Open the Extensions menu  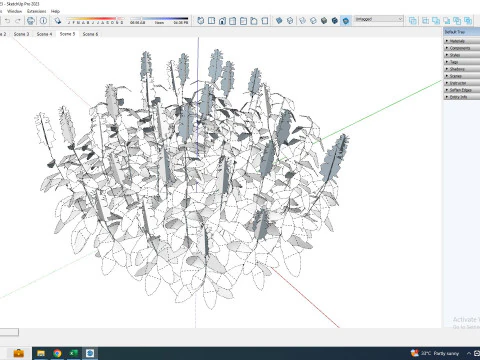pyautogui.click(x=37, y=11)
